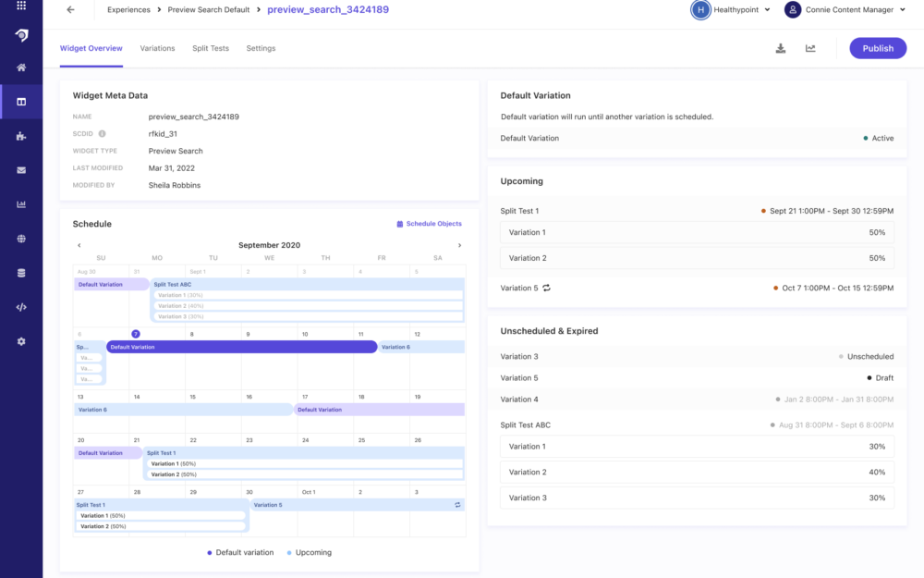Click the download icon near Publish

(x=781, y=48)
